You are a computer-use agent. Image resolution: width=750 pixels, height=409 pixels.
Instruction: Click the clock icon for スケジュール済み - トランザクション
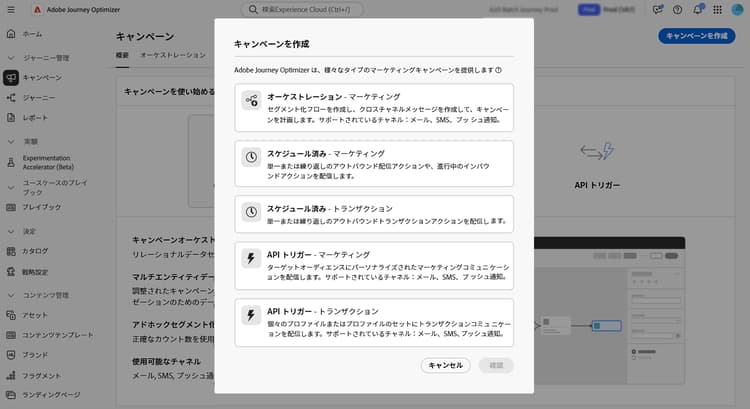[x=251, y=212]
